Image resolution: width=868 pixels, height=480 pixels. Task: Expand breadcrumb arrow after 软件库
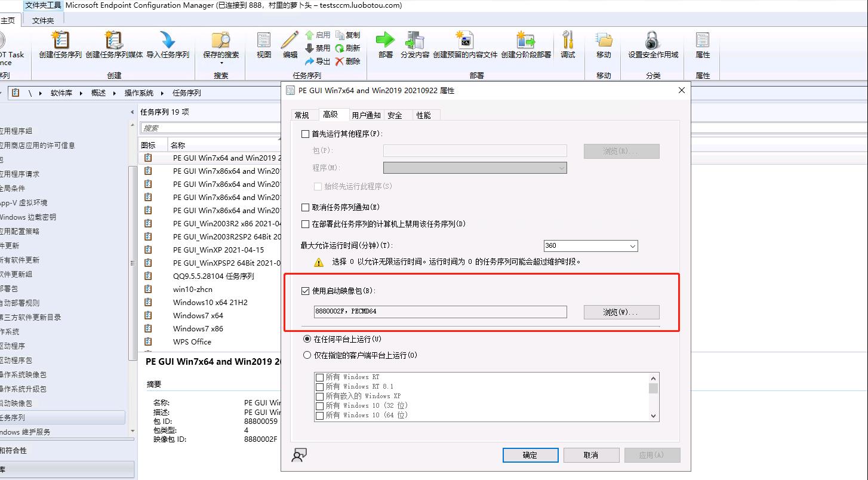coord(82,93)
